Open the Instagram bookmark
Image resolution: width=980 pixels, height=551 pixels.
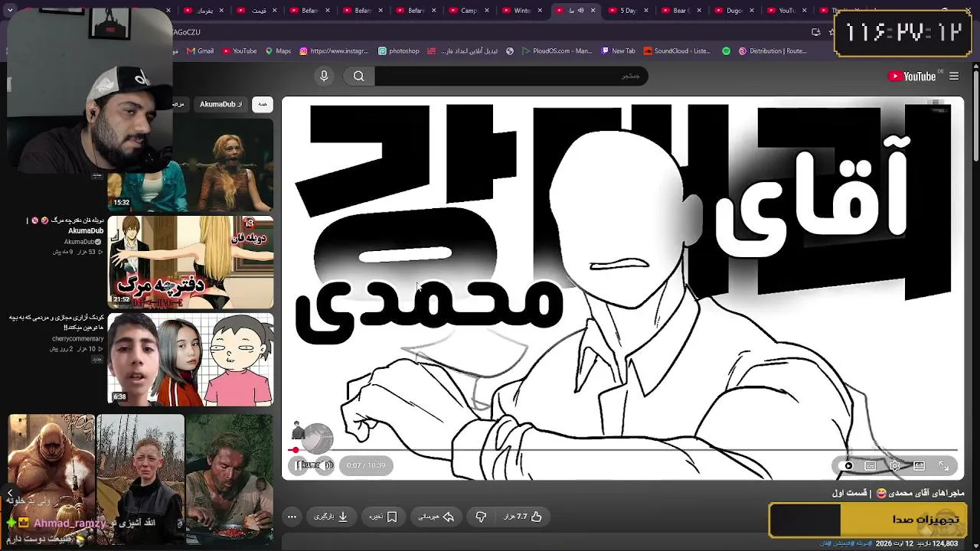pos(335,51)
